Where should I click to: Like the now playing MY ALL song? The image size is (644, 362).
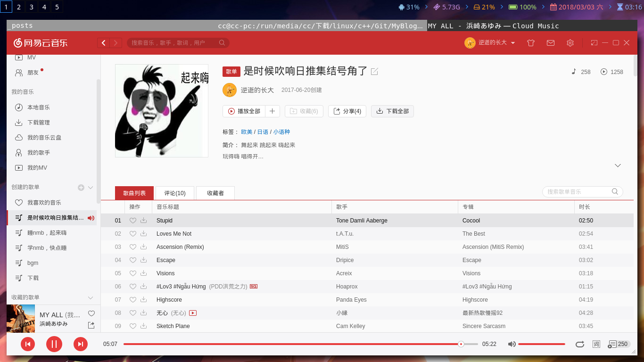click(91, 313)
